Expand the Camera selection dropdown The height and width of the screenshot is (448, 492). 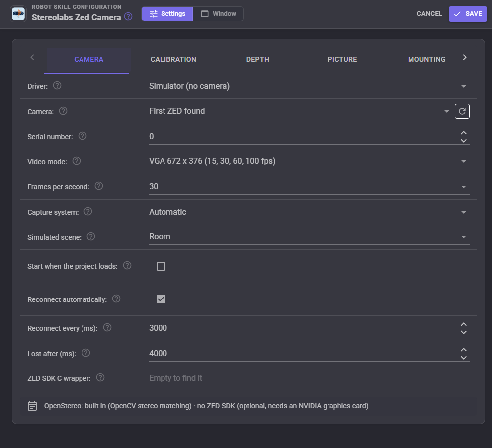[x=300, y=111]
